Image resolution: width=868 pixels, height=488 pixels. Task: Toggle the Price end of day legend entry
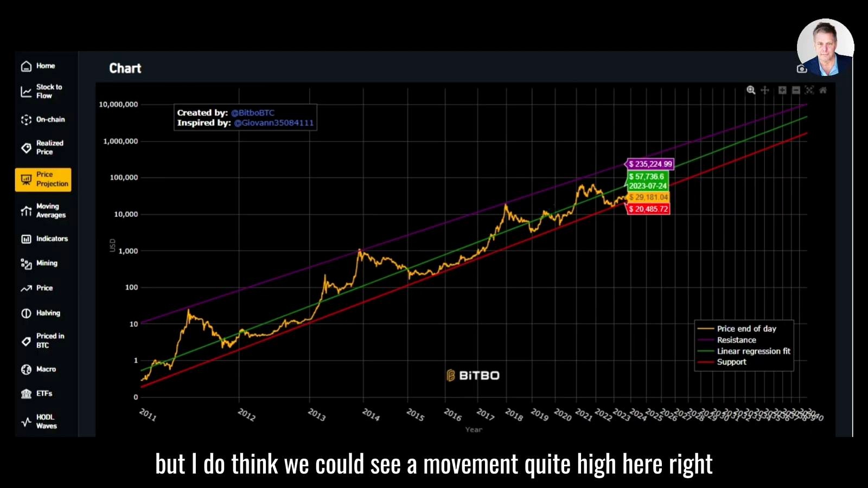point(746,329)
